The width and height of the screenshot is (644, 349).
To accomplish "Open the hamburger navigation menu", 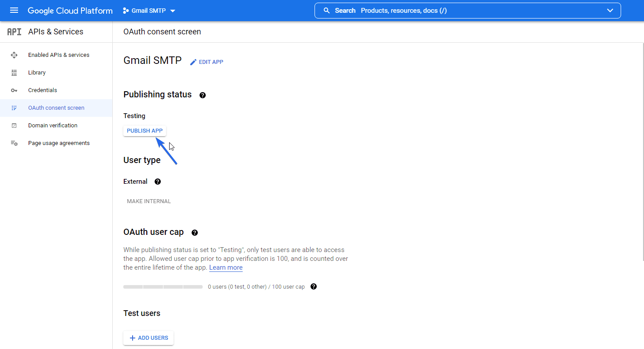I will click(x=14, y=11).
